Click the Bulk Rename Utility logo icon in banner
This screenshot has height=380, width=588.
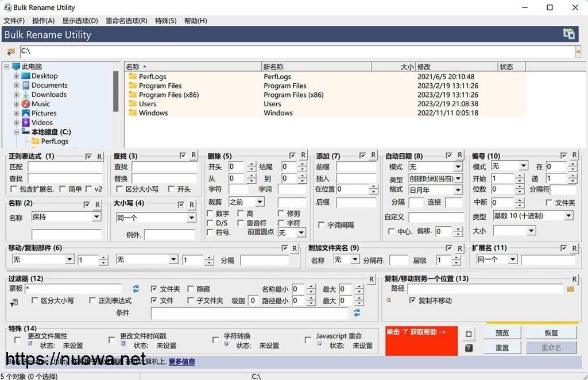568,34
